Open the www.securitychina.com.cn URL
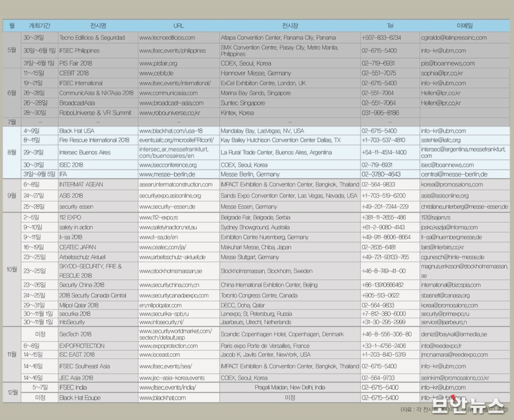This screenshot has width=514, height=420. pos(169,285)
